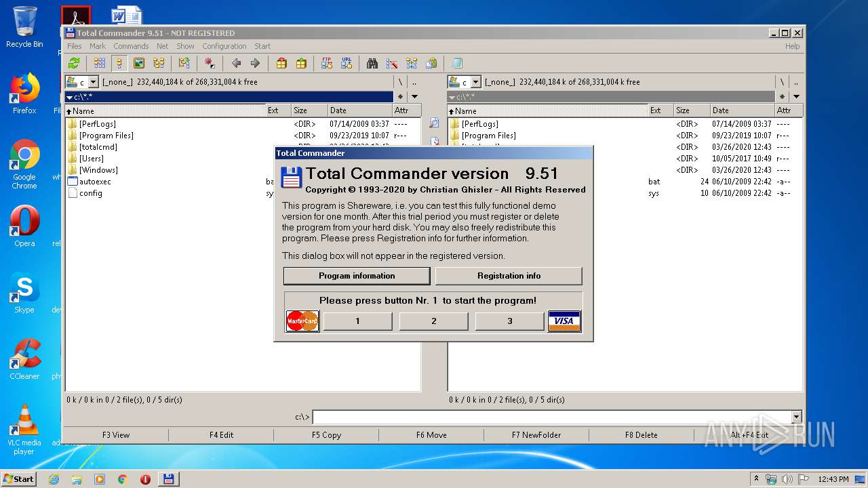Click dialog button number 3

tap(510, 321)
